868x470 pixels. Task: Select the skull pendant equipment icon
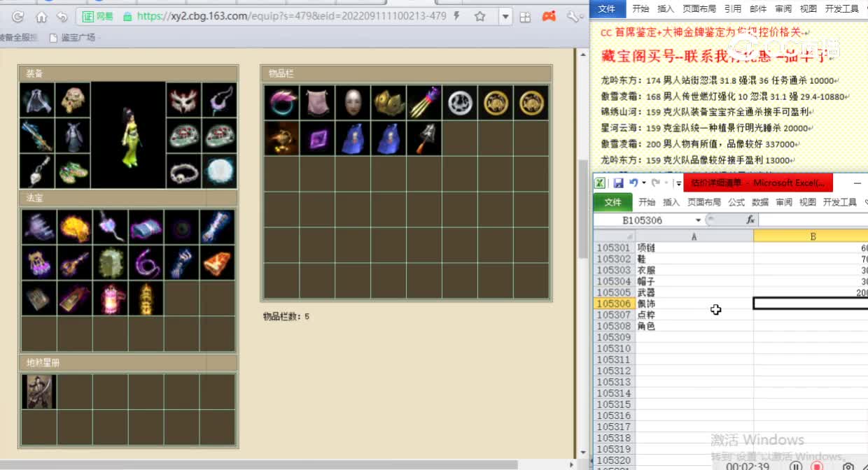(x=37, y=171)
